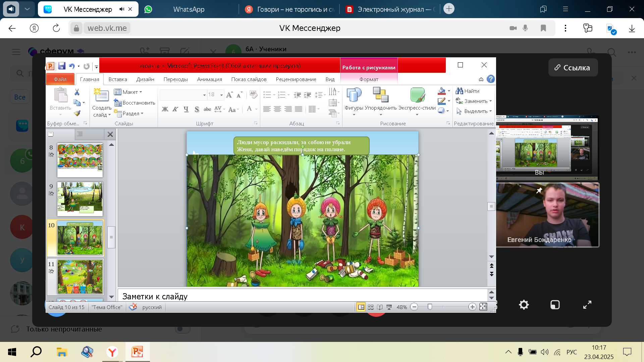The width and height of the screenshot is (644, 362).
Task: Open the font size 18 dropdown
Action: [221, 95]
